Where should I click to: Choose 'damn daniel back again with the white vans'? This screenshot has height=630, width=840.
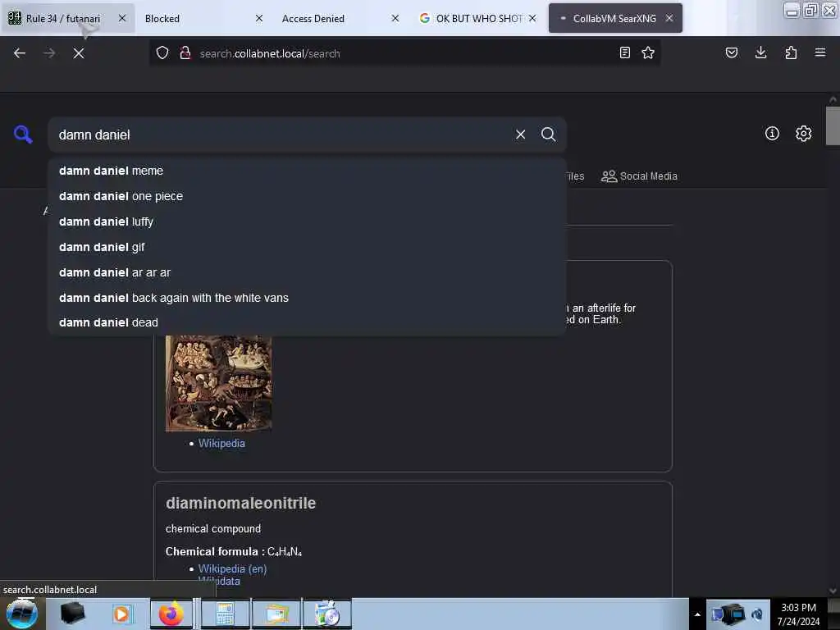click(307, 298)
